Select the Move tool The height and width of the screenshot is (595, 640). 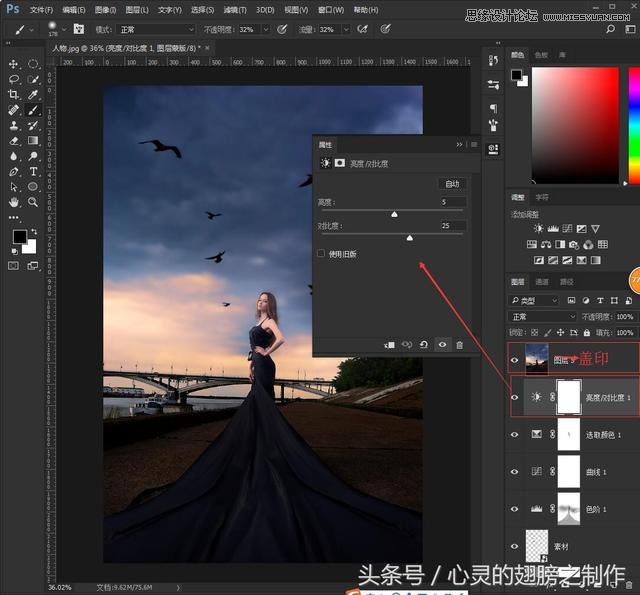tap(14, 64)
